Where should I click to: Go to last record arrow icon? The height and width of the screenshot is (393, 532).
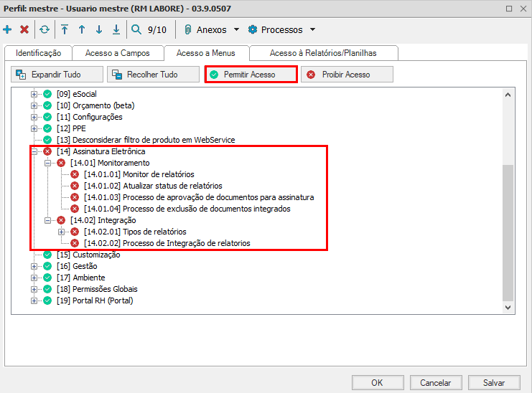(x=116, y=29)
